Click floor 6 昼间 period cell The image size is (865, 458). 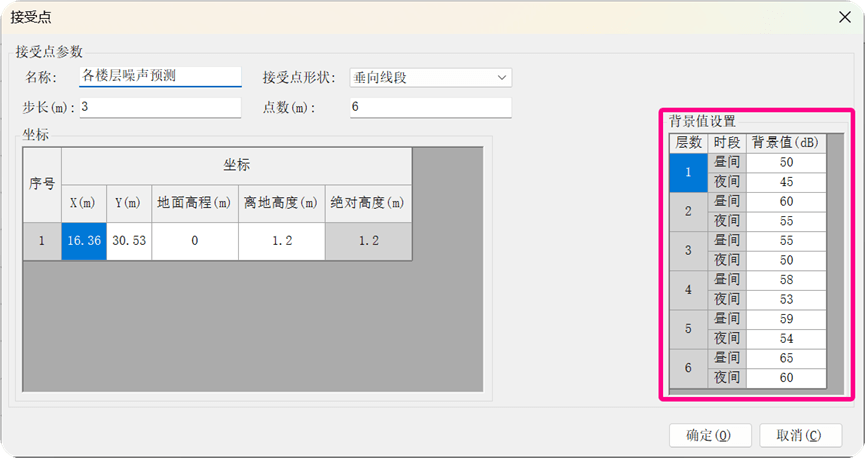click(727, 359)
